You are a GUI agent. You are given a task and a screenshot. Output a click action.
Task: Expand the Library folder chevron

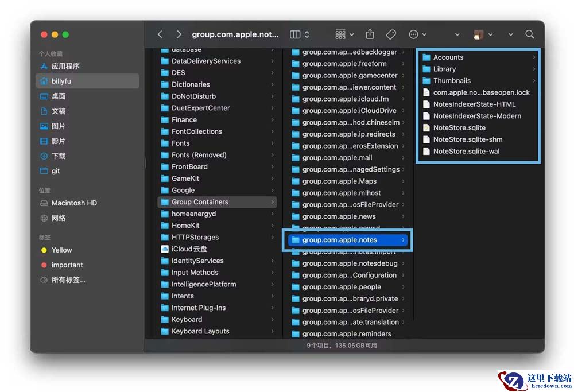pos(534,69)
